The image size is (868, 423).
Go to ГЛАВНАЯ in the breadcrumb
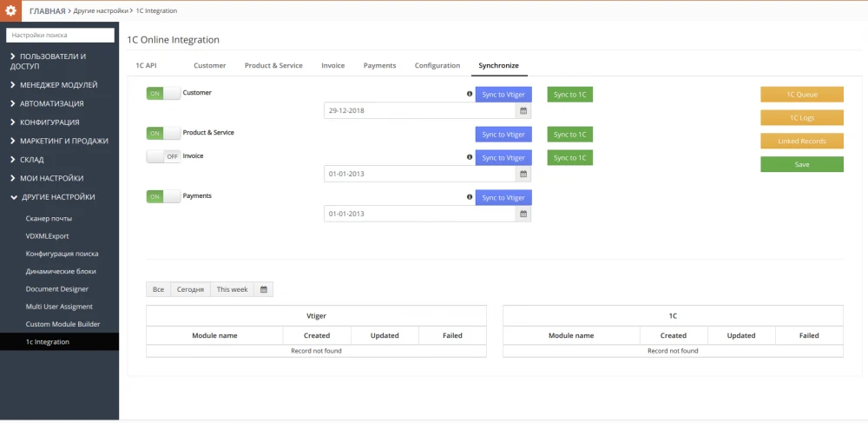[47, 10]
